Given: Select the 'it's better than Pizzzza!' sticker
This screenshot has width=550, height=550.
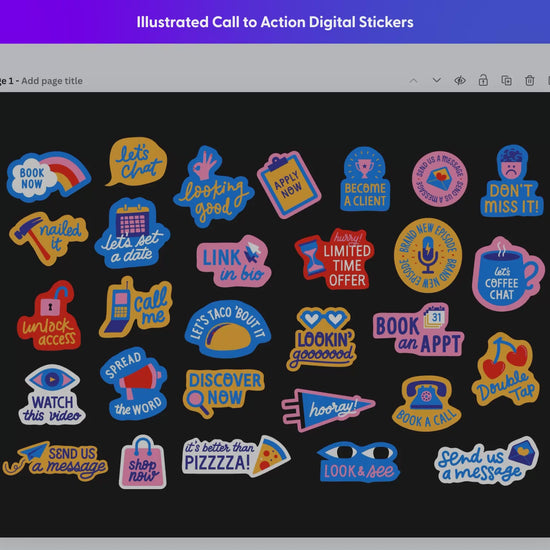Looking at the screenshot, I should click(x=236, y=456).
